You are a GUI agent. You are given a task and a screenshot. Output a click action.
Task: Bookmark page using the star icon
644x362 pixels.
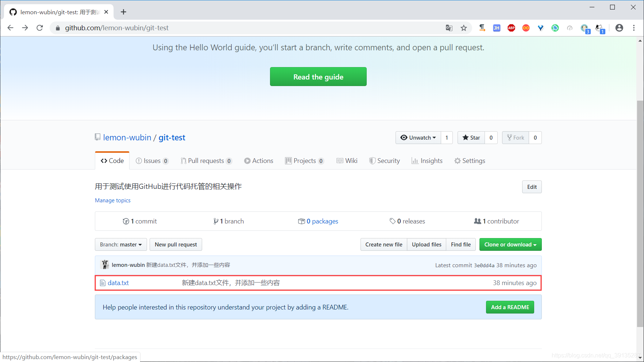[x=464, y=28]
